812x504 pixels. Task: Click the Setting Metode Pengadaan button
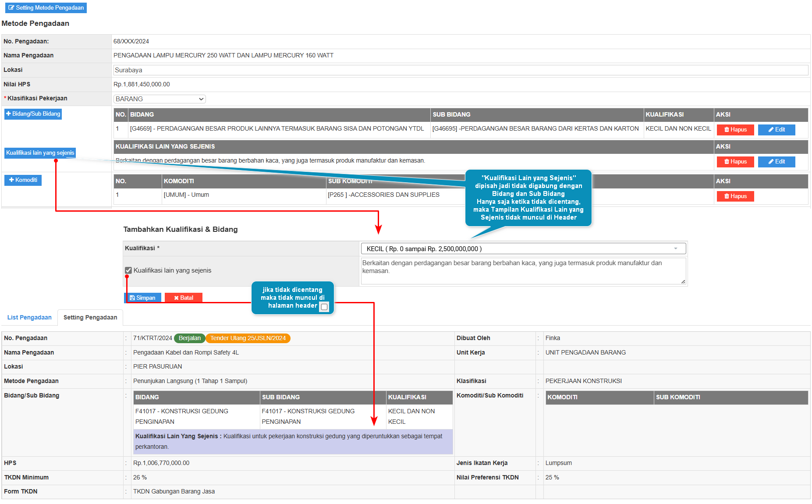46,8
